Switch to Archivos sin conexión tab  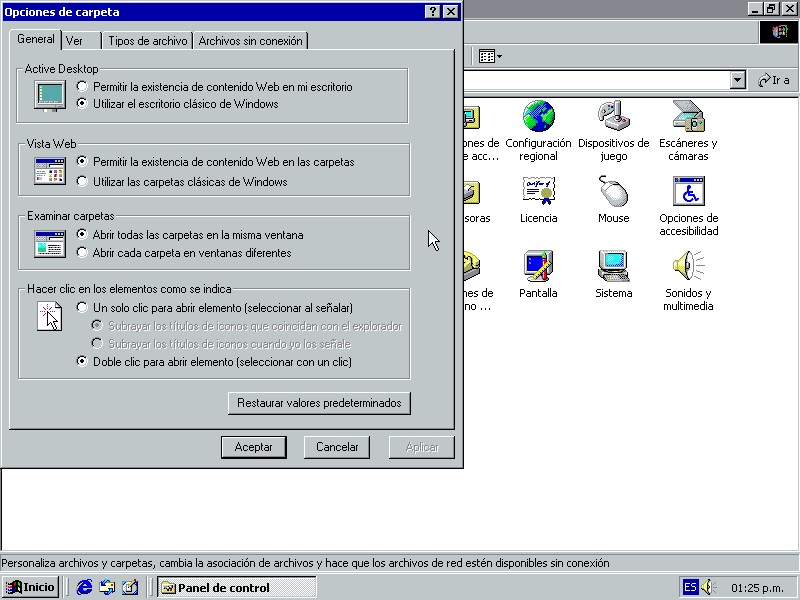pos(250,41)
